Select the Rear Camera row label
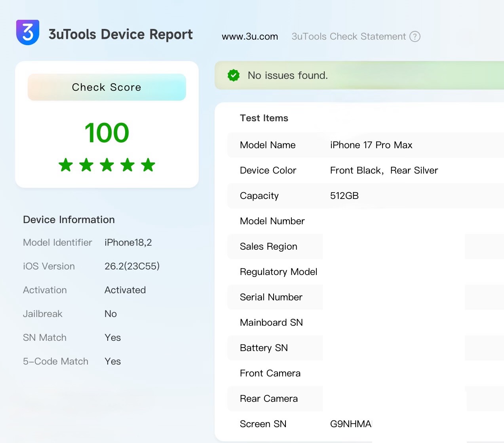This screenshot has width=504, height=443. [269, 399]
